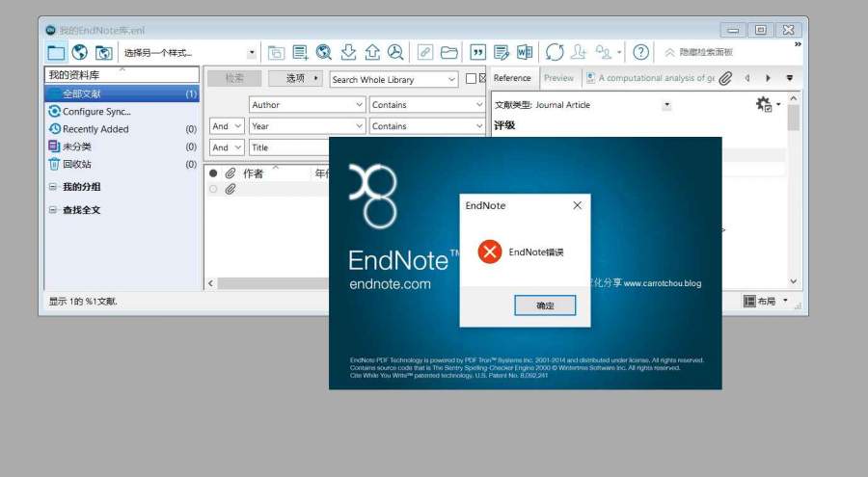Click read status dot column header

[x=213, y=173]
